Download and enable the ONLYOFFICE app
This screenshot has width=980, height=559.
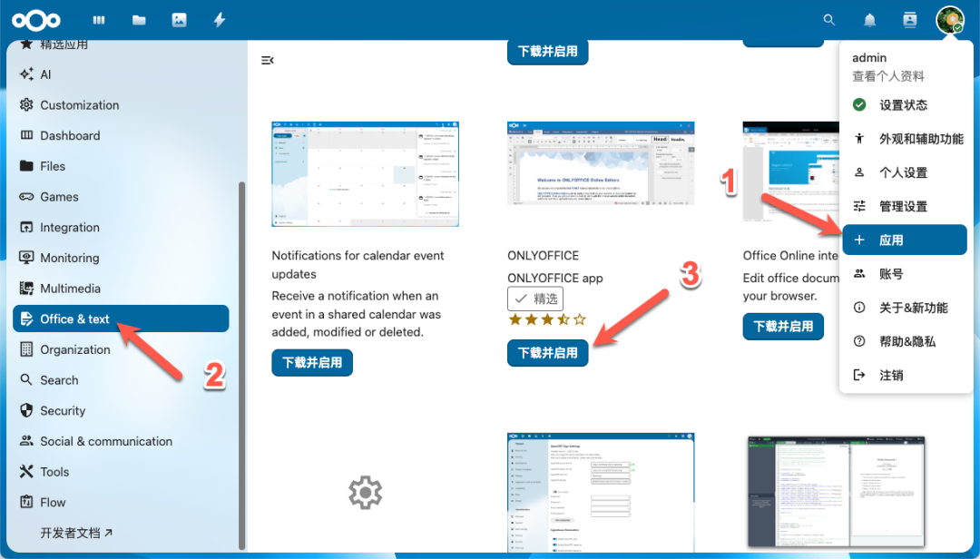(547, 354)
